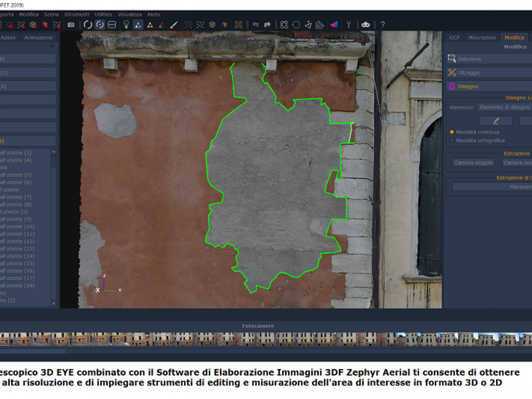This screenshot has width=532, height=399.
Task: Switch to the Misurazioni tab
Action: tap(482, 38)
